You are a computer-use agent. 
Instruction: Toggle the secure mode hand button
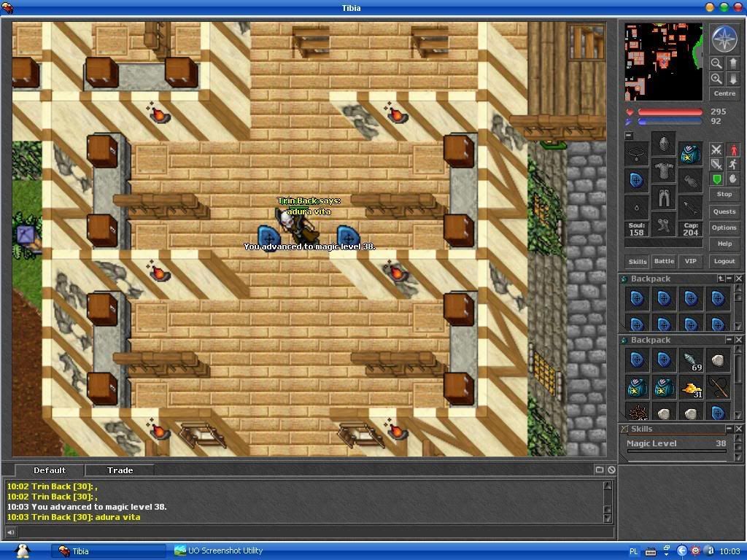[732, 179]
